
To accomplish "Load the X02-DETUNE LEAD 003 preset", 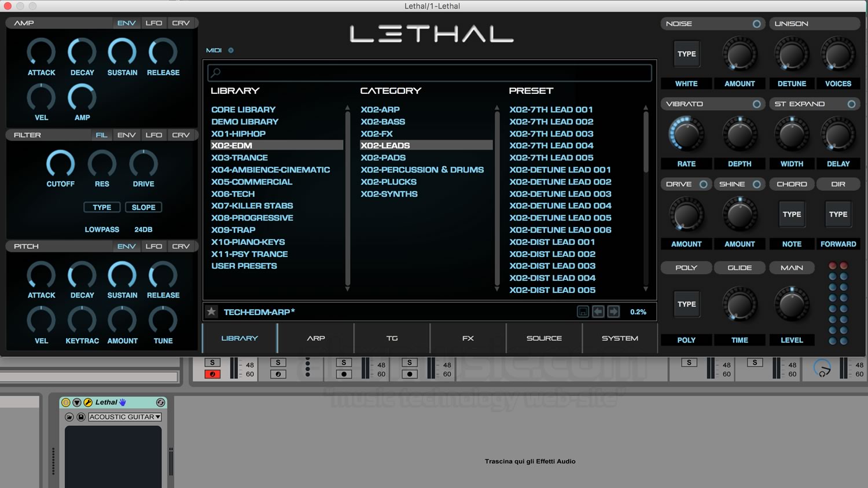I will pos(560,194).
